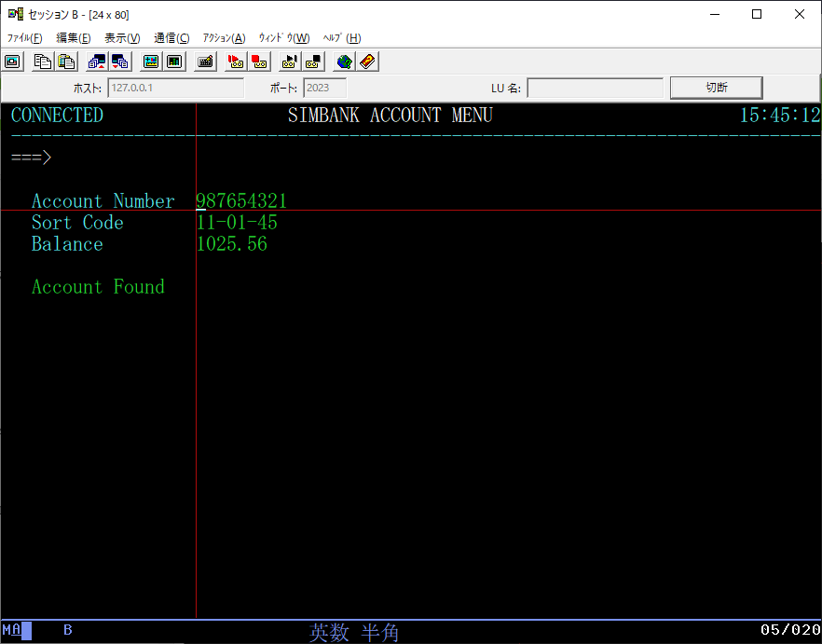The height and width of the screenshot is (644, 822).
Task: Open the ヘルプ(H) menu
Action: pos(342,38)
